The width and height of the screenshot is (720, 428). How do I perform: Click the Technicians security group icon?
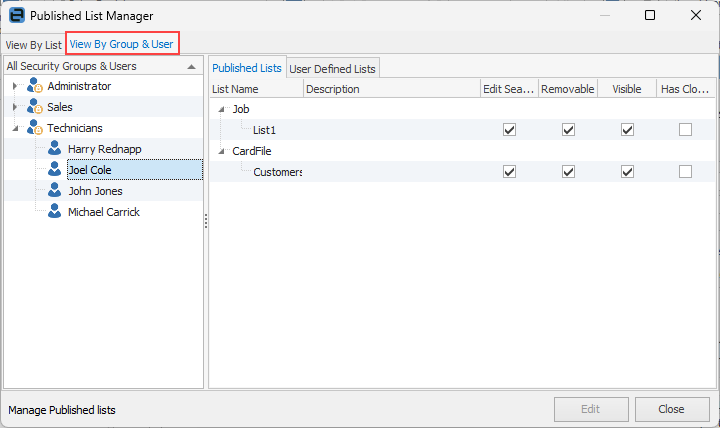pyautogui.click(x=35, y=128)
